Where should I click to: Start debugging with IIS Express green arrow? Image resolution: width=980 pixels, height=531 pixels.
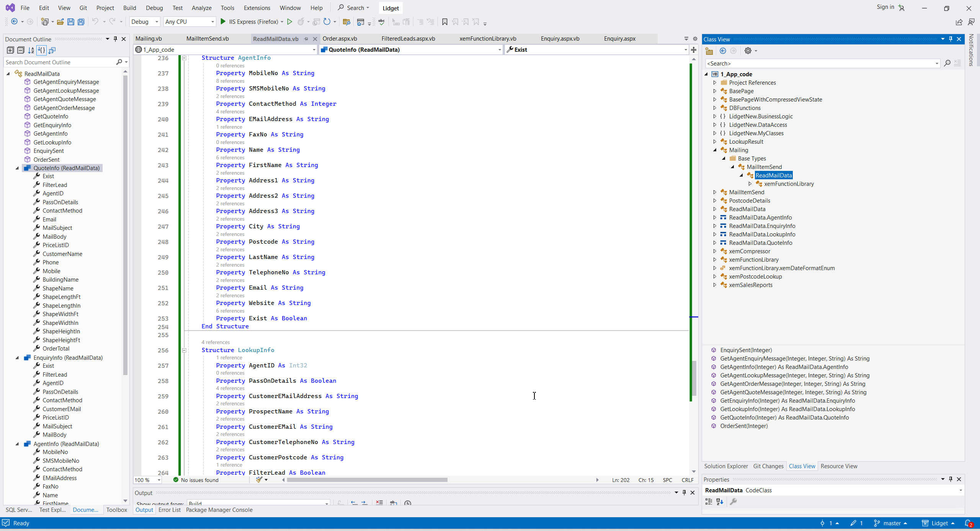click(223, 22)
